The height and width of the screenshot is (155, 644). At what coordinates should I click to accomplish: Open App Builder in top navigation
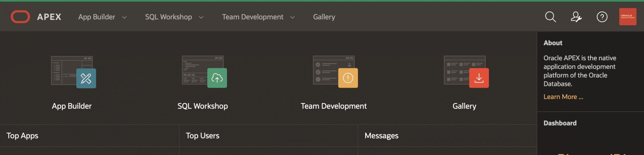click(97, 17)
